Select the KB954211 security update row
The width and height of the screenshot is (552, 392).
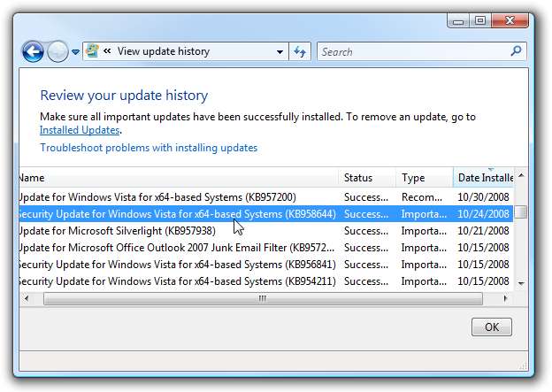(x=266, y=281)
